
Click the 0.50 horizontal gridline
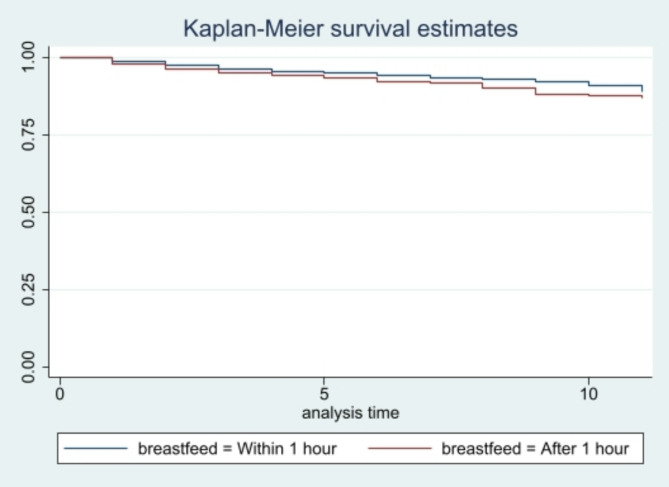351,212
